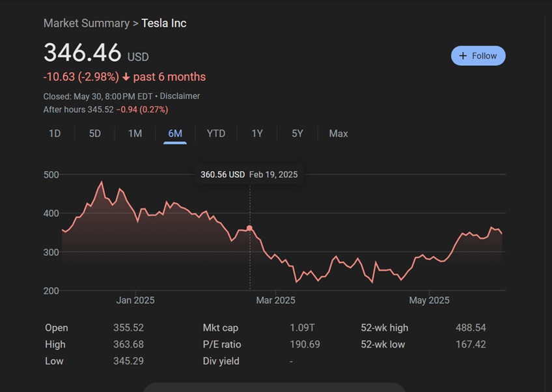The height and width of the screenshot is (392, 552).
Task: Click the Mar 2025 axis label
Action: (275, 300)
